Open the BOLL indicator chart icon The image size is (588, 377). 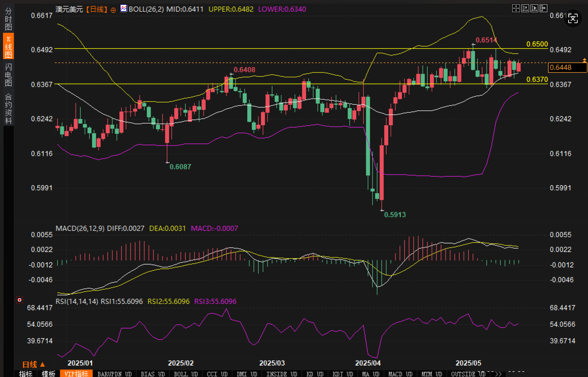(124, 8)
